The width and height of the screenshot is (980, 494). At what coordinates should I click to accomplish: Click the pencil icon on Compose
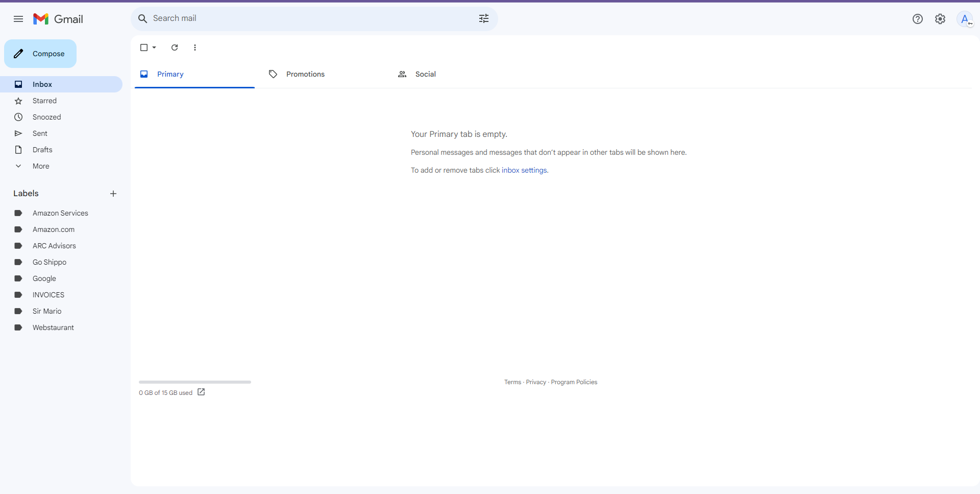[18, 54]
